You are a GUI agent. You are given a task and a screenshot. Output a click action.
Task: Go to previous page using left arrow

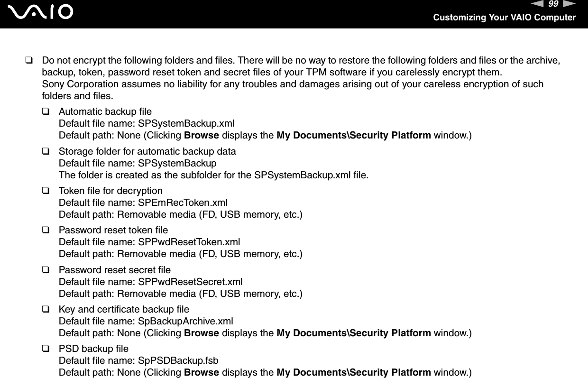(x=541, y=4)
